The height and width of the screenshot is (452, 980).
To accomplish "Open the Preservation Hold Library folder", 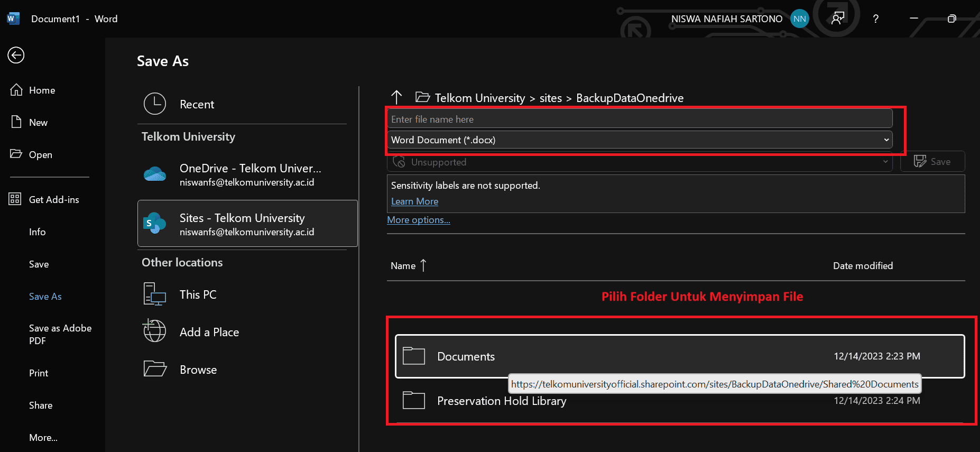I will pyautogui.click(x=680, y=401).
